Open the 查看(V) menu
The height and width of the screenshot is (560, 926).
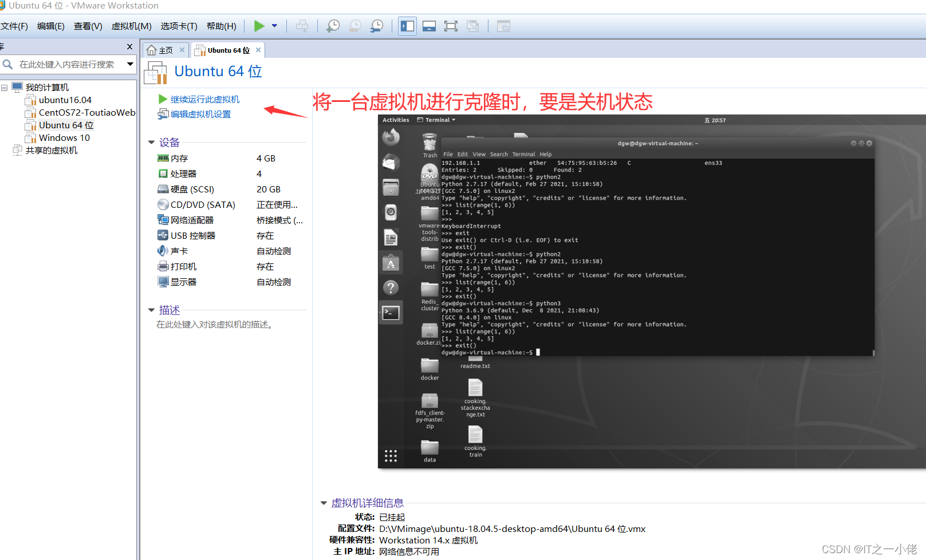pyautogui.click(x=88, y=26)
